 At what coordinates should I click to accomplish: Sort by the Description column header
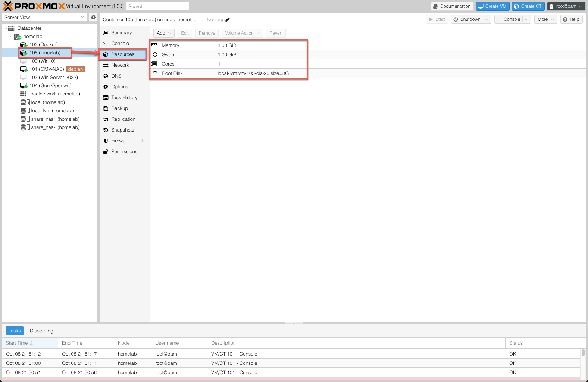coord(356,343)
